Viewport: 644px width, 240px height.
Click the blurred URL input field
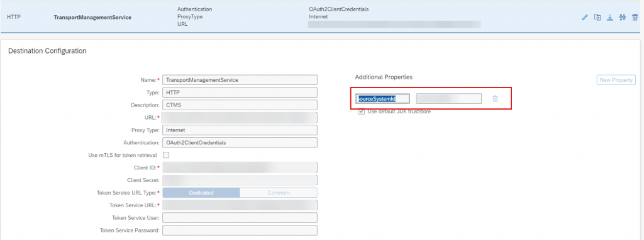click(x=240, y=117)
